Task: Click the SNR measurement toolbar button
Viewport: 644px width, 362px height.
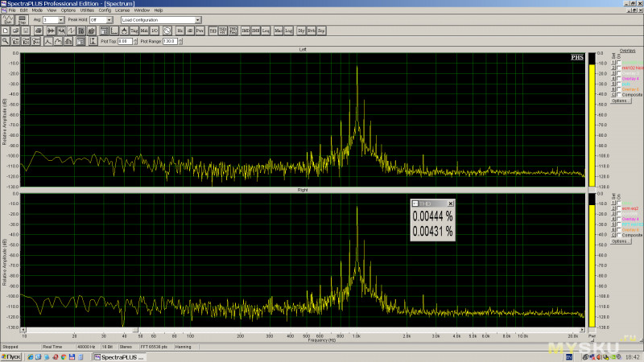Action: 256,31
